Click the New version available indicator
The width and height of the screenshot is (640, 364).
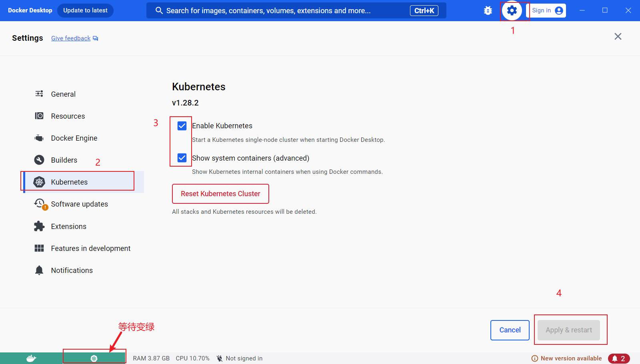click(x=566, y=358)
